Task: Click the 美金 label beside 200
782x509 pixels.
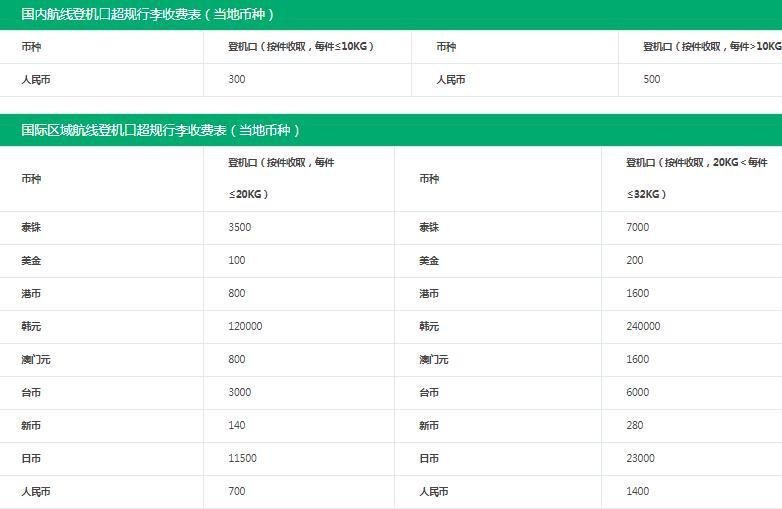Action: coord(429,261)
